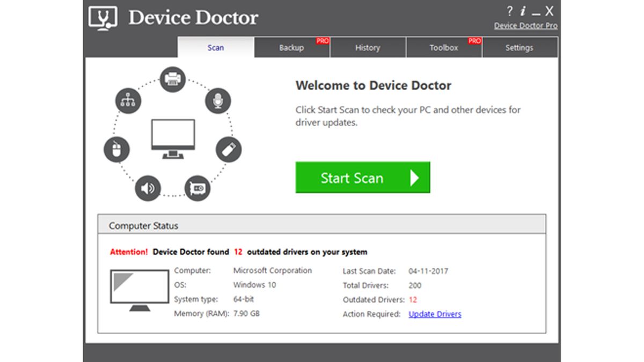Open the Toolbox Pro tab
This screenshot has height=362, width=644.
(x=444, y=47)
